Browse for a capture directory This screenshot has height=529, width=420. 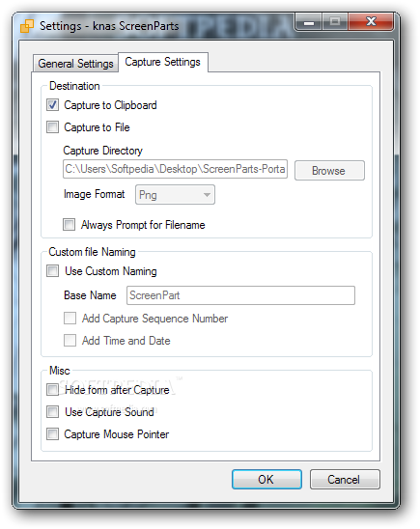point(329,170)
